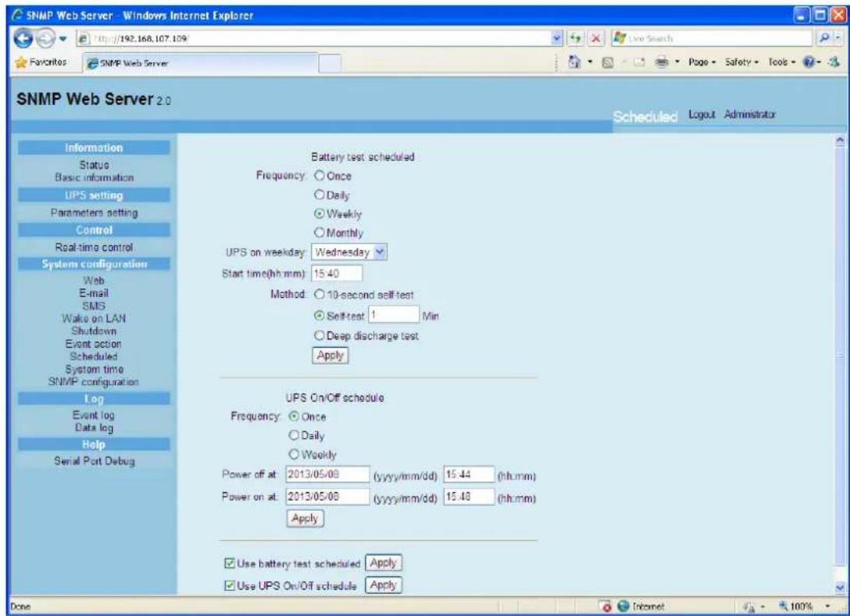Open the Page menu dropdown

click(x=702, y=62)
